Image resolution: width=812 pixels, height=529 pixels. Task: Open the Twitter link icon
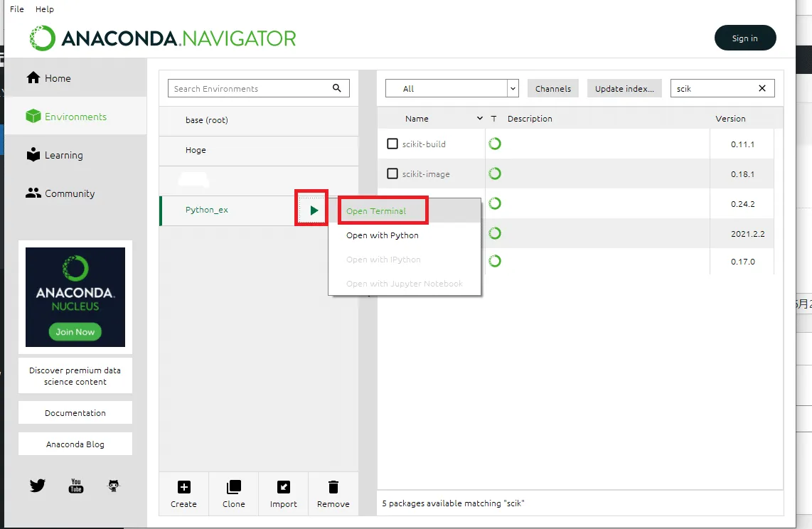pos(37,486)
